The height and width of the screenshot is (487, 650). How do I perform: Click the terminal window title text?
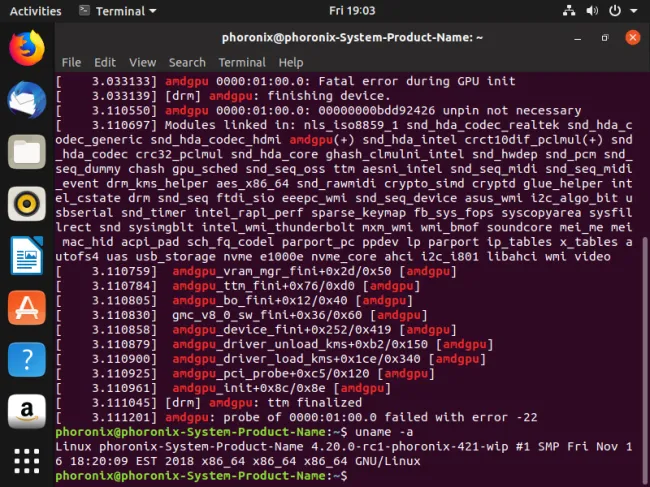(x=352, y=38)
